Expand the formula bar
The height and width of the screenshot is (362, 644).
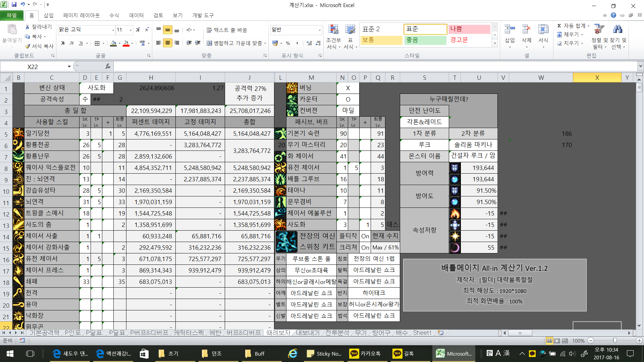point(640,66)
